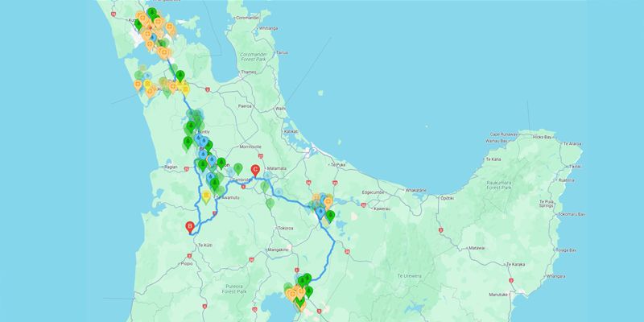Click the Edgecumbe town label

(371, 192)
